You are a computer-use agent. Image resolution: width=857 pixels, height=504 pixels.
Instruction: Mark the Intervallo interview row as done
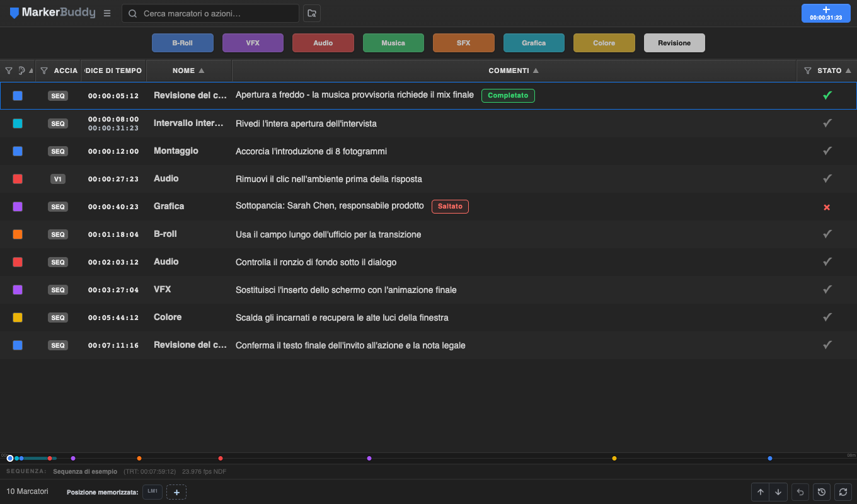(x=827, y=123)
